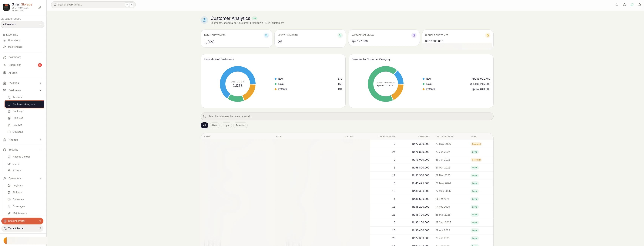Open CCTV under Security
This screenshot has width=644, height=246.
(x=25, y=164)
